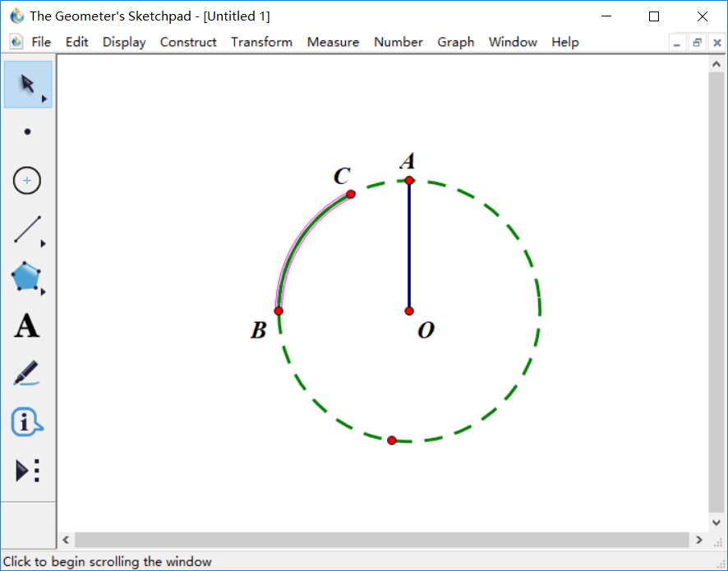Select the Polygon tool
Screen dimensions: 728x571
pyautogui.click(x=26, y=278)
